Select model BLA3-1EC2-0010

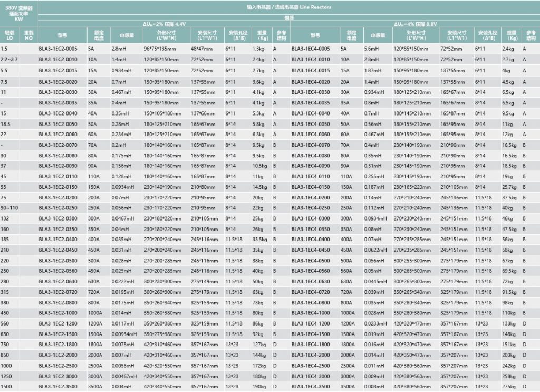[58, 59]
